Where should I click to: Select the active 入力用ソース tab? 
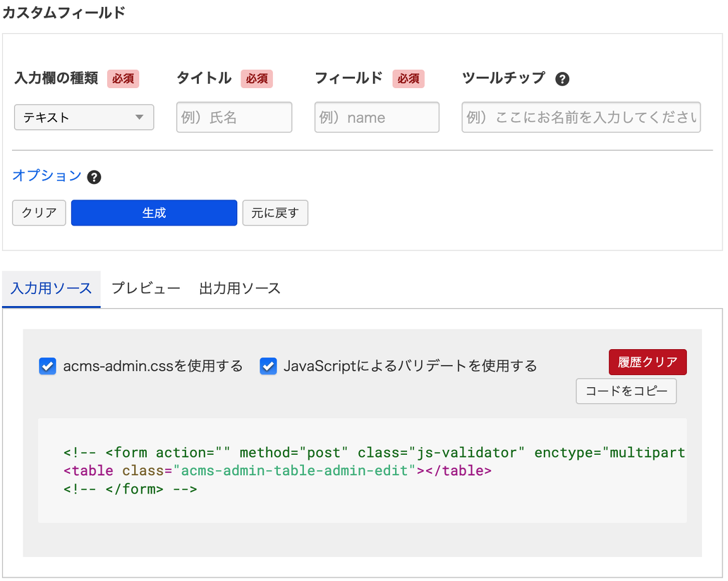point(51,288)
